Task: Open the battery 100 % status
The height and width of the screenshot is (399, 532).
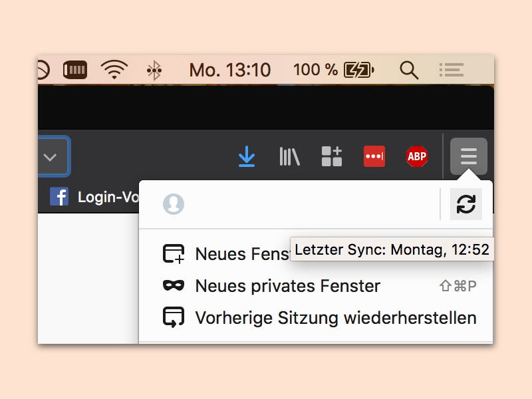Action: tap(334, 70)
